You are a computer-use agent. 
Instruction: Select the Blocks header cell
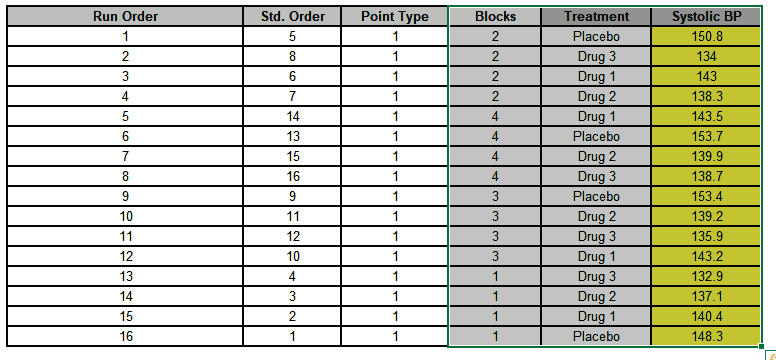pyautogui.click(x=495, y=16)
